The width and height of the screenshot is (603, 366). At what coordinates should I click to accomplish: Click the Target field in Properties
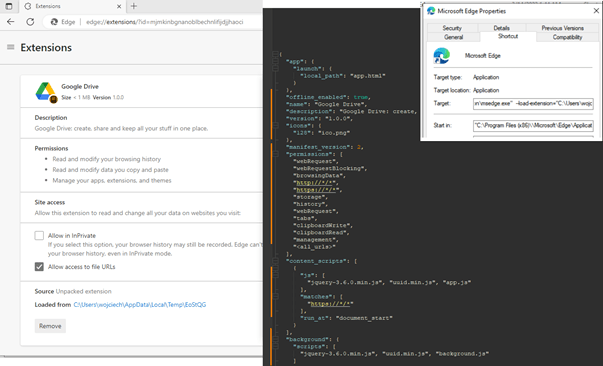tap(533, 103)
